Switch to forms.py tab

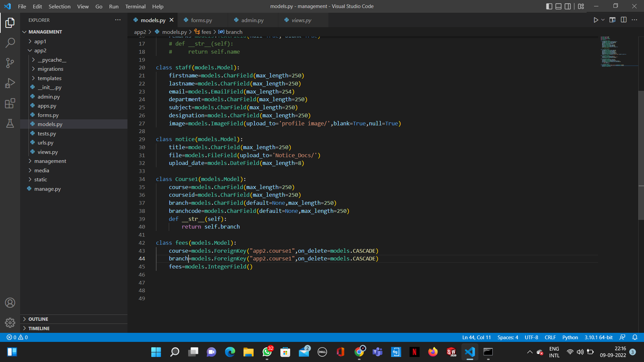(201, 20)
